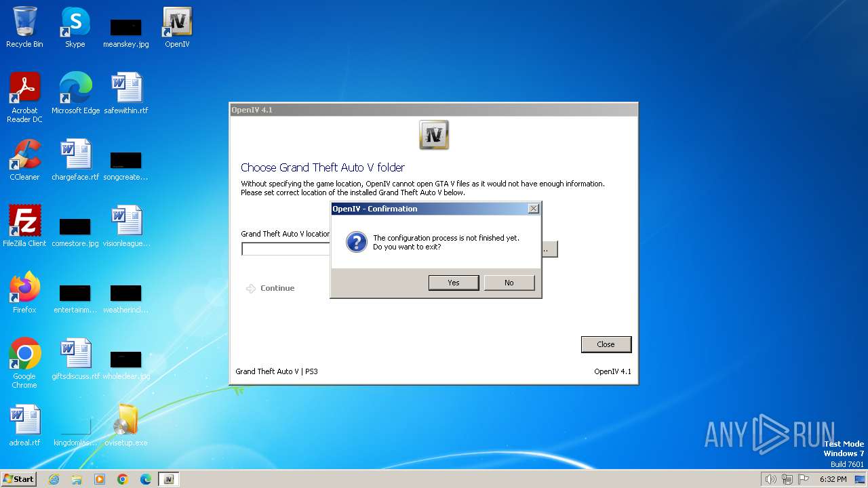Select the Microsoft Edge desktop shortcut
Viewport: 868px width, 488px height.
[x=75, y=94]
